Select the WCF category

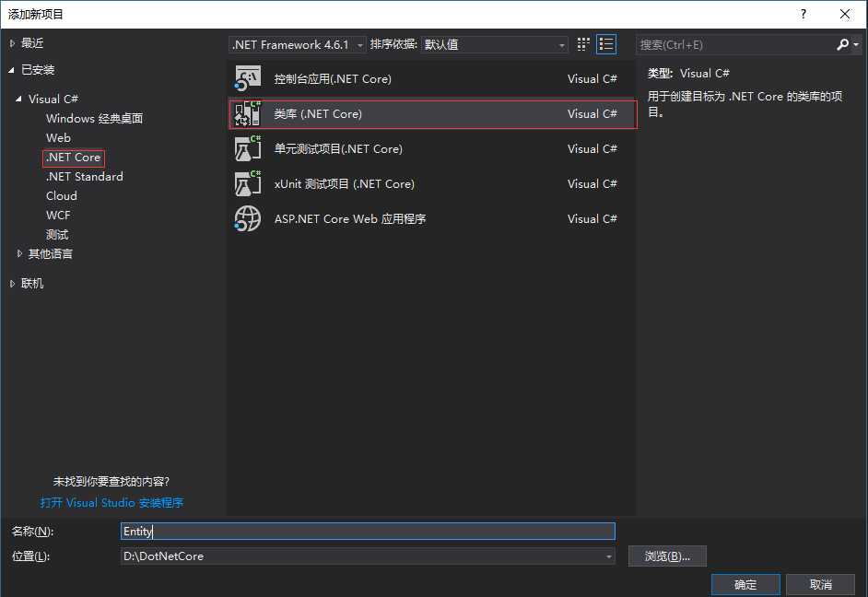(x=58, y=216)
